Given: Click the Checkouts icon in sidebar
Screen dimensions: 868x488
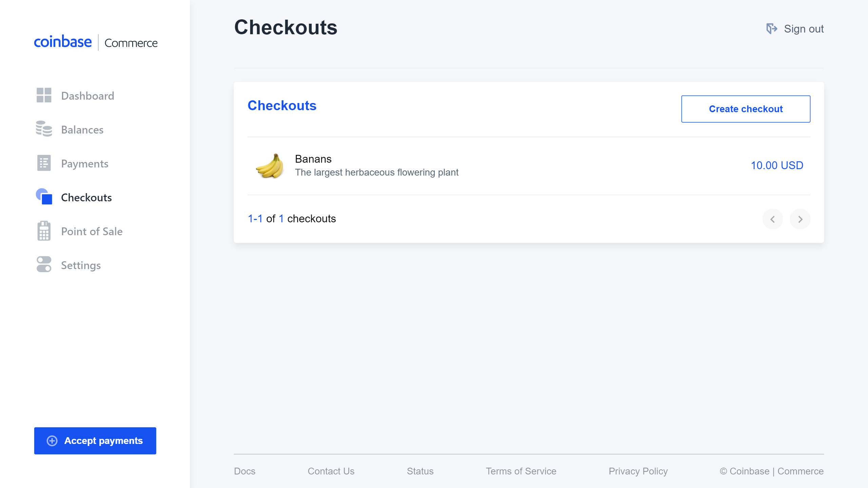Looking at the screenshot, I should (45, 197).
